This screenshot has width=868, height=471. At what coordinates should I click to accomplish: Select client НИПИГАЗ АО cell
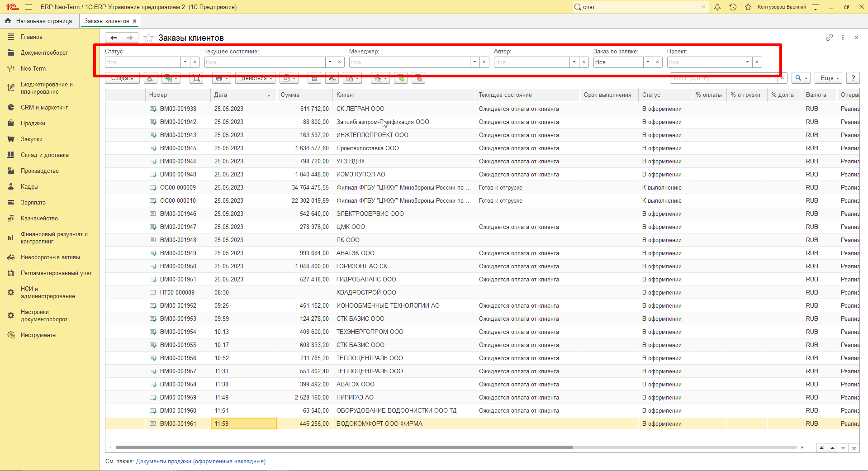(x=403, y=397)
